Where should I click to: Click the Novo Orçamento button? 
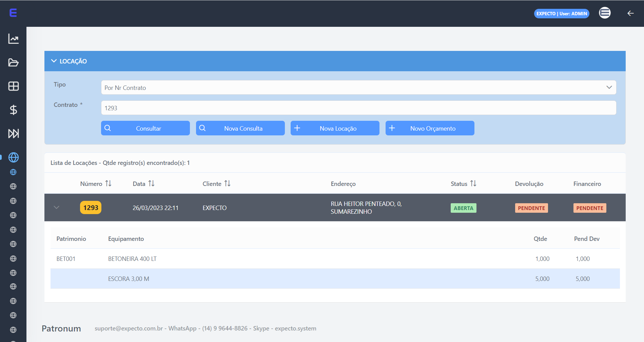(x=430, y=128)
